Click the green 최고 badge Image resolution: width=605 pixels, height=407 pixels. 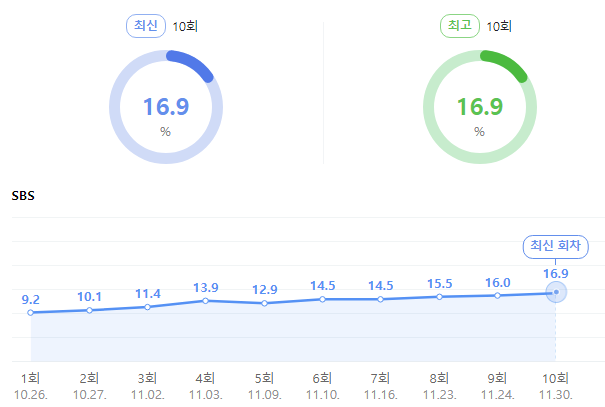[x=460, y=26]
